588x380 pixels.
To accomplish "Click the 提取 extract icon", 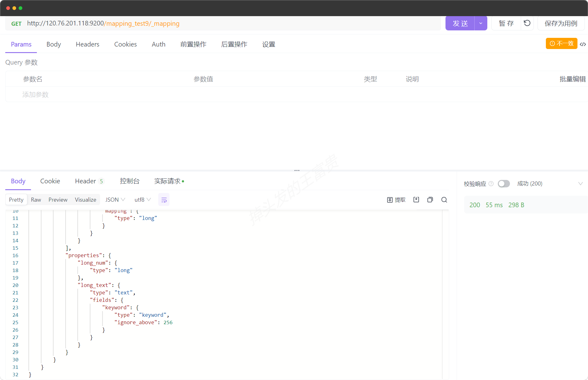I will click(396, 200).
